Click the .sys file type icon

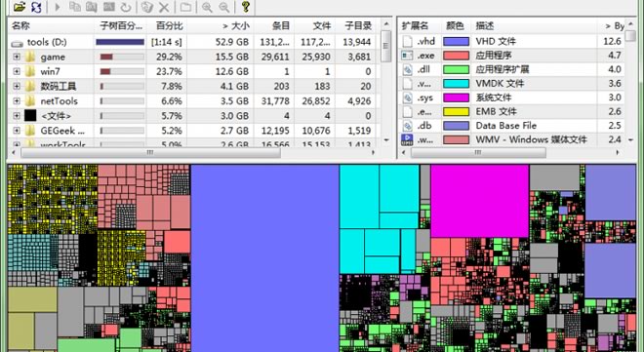(x=407, y=98)
